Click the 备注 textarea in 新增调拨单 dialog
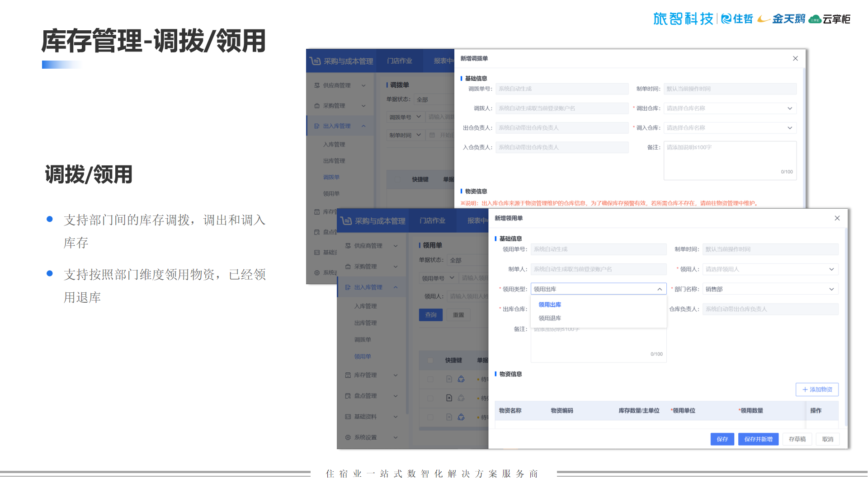The height and width of the screenshot is (488, 868). 729,160
